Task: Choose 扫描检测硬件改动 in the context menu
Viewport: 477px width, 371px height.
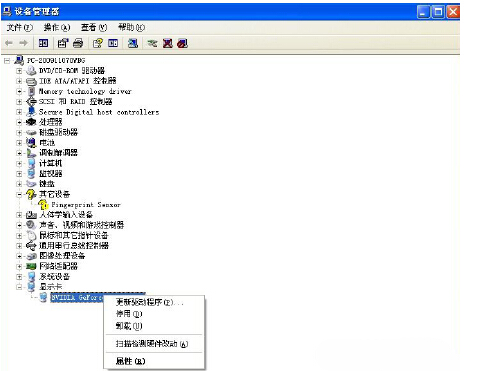Action: click(154, 344)
